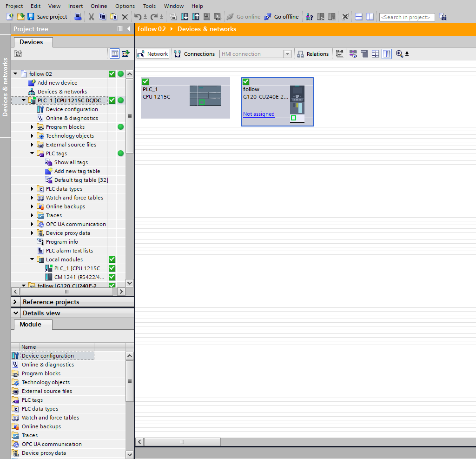Open the Online menu
476x459 pixels.
(x=99, y=6)
